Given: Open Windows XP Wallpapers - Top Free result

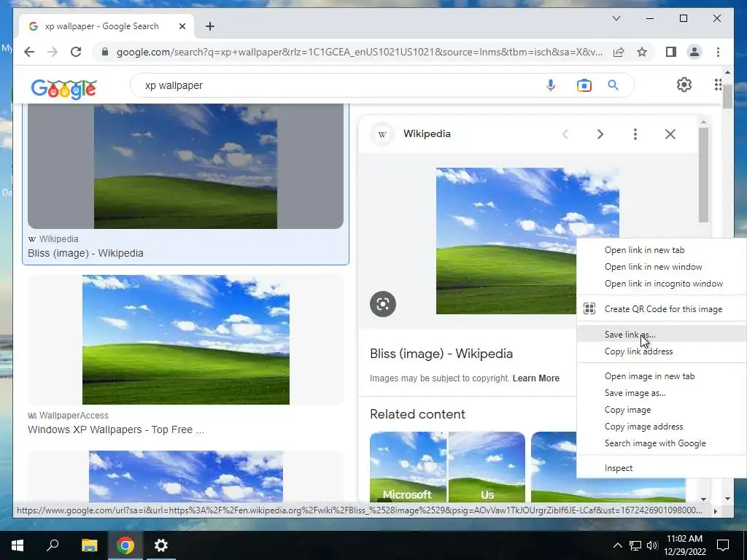Looking at the screenshot, I should (x=116, y=429).
